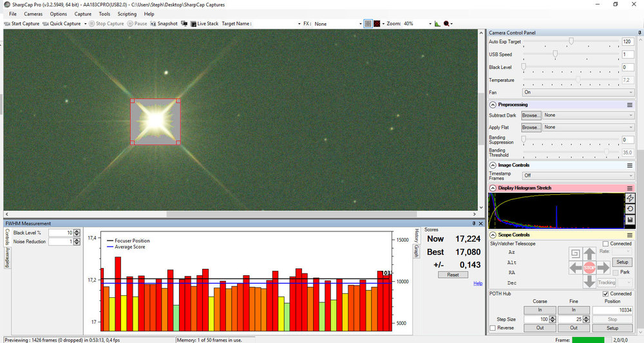The image size is (644, 343).
Task: Click the Reset button under Scores
Action: [453, 275]
